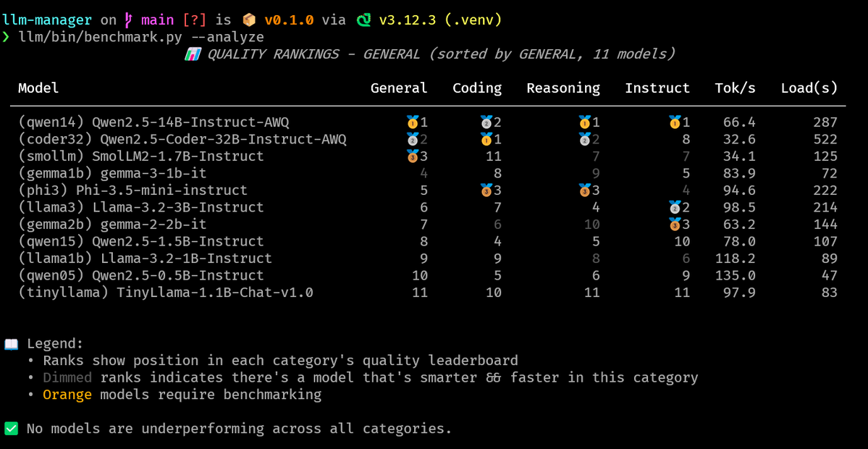The height and width of the screenshot is (449, 868).
Task: Select the v3.12.3 Python version text
Action: point(408,20)
